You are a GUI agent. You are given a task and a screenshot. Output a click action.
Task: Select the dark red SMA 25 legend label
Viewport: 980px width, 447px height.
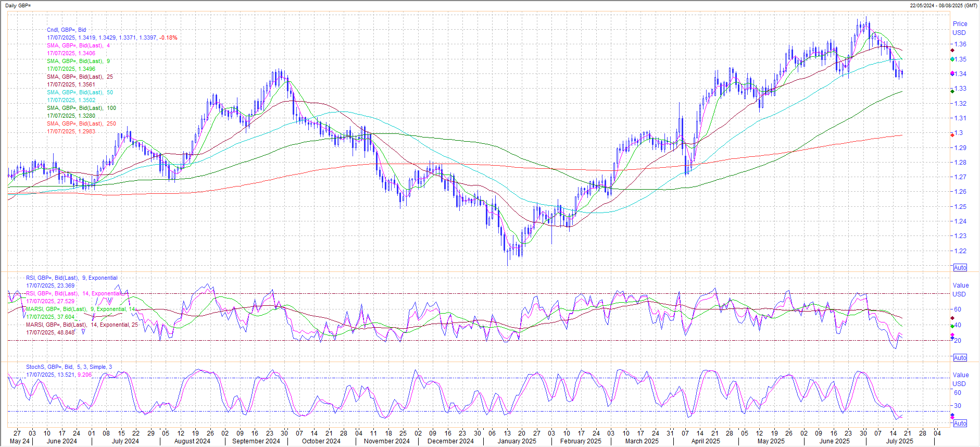point(80,77)
